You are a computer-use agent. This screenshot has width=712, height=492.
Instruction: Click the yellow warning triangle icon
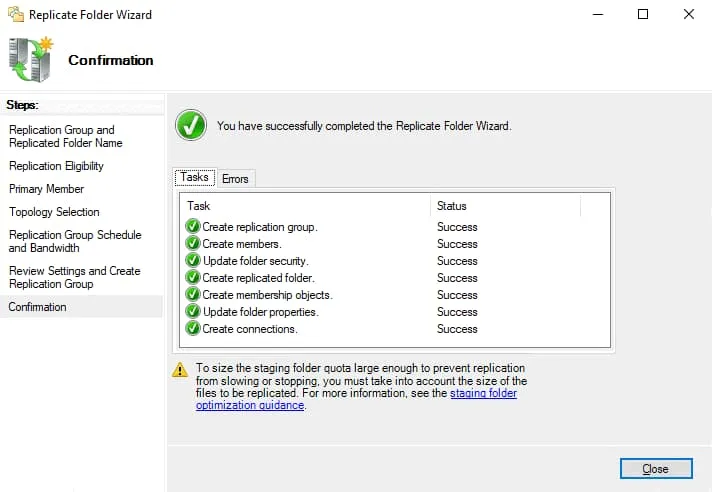click(180, 369)
